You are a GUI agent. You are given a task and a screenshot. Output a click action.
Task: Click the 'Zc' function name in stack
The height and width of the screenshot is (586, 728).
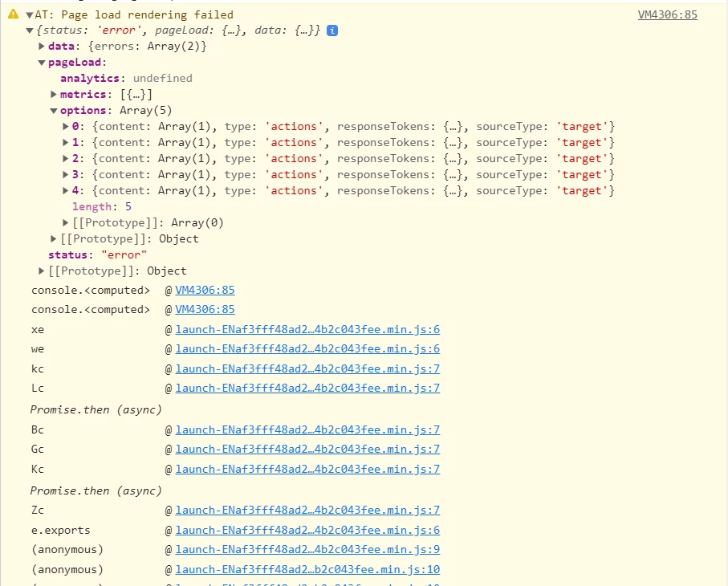coord(38,511)
